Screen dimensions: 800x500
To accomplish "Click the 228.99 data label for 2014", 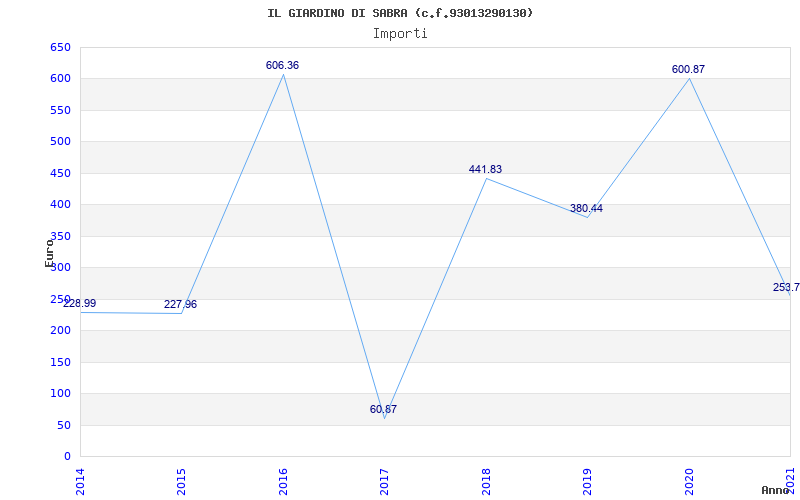I will click(x=79, y=304).
